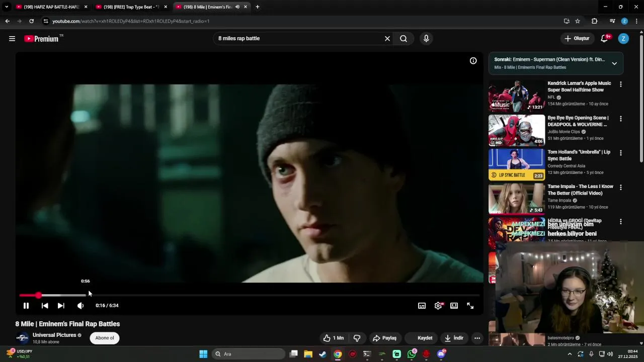Open the Universal Pictures channel link
Viewport: 644px width, 362px height.
pos(54,335)
